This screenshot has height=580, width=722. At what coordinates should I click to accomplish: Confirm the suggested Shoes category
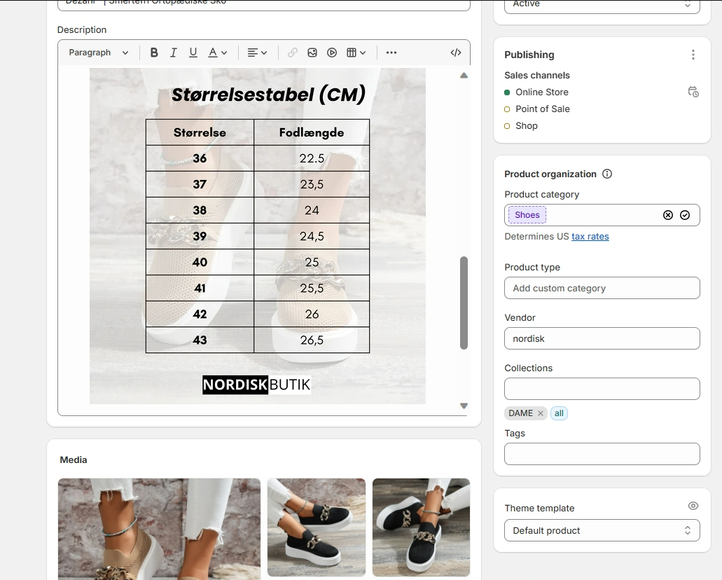point(685,215)
